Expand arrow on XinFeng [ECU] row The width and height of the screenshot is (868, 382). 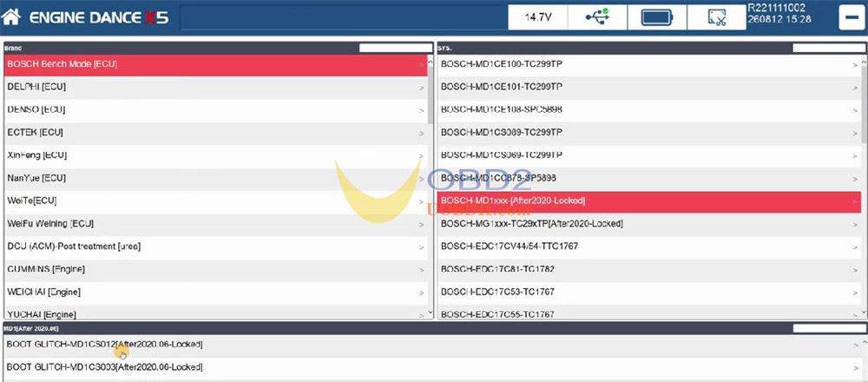point(421,156)
